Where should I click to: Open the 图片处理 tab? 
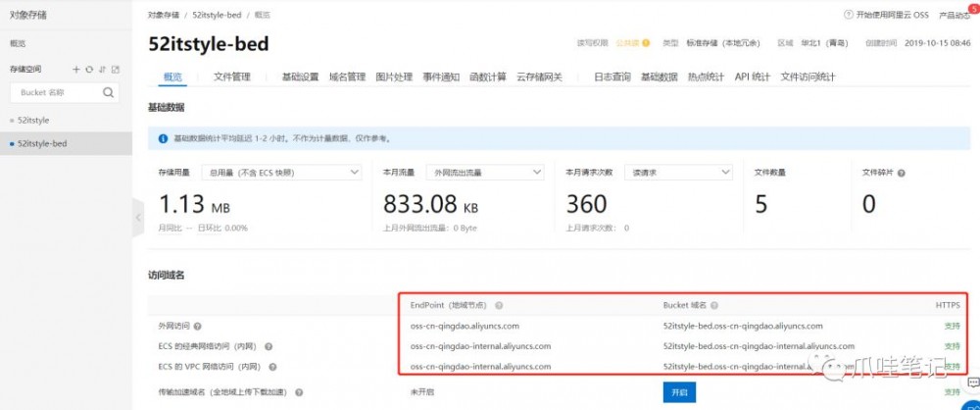click(394, 77)
